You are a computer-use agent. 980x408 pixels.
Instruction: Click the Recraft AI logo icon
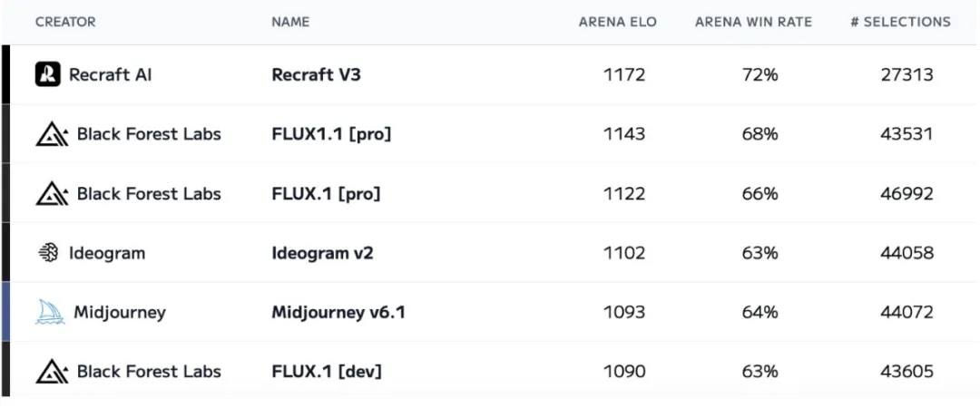47,74
